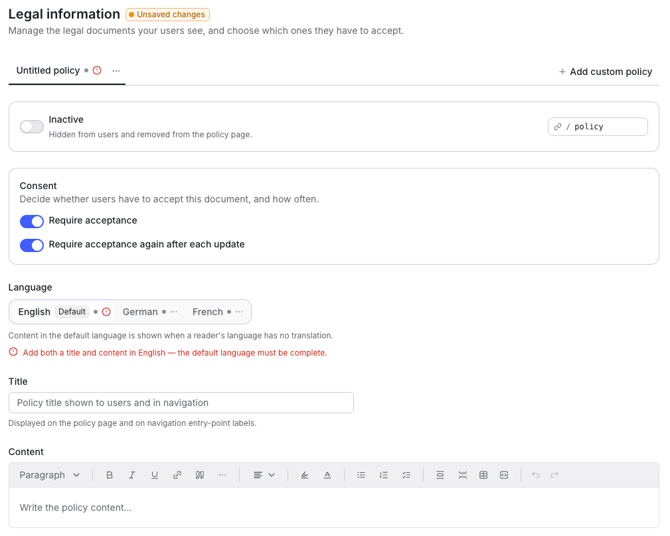Click the error icon on Untitled policy tab

97,71
